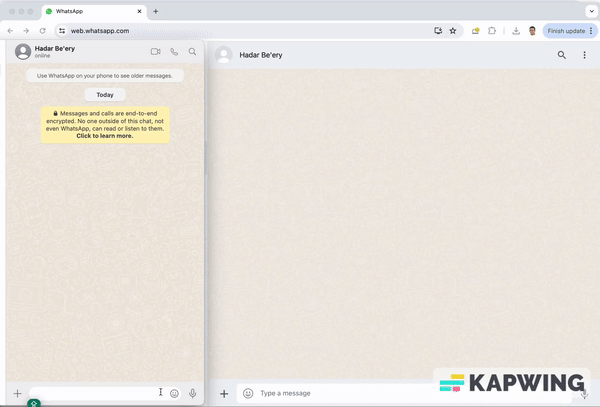This screenshot has width=600, height=407.
Task: Click the older messages phone notice
Action: point(105,76)
